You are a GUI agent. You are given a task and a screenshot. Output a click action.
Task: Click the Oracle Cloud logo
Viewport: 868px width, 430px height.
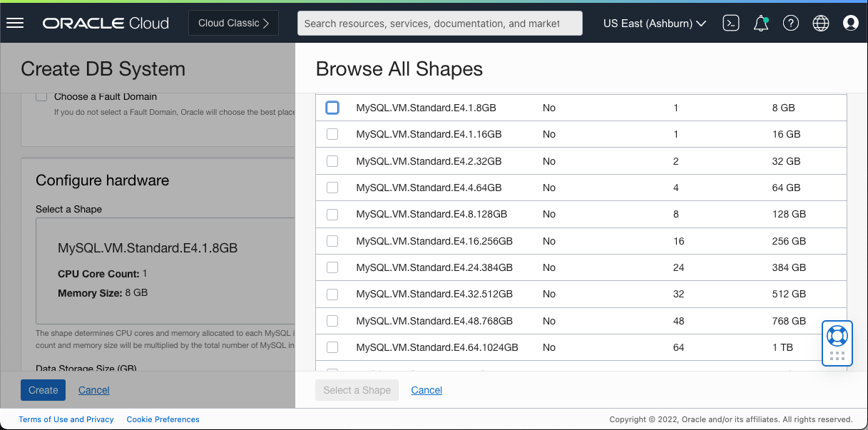tap(105, 23)
